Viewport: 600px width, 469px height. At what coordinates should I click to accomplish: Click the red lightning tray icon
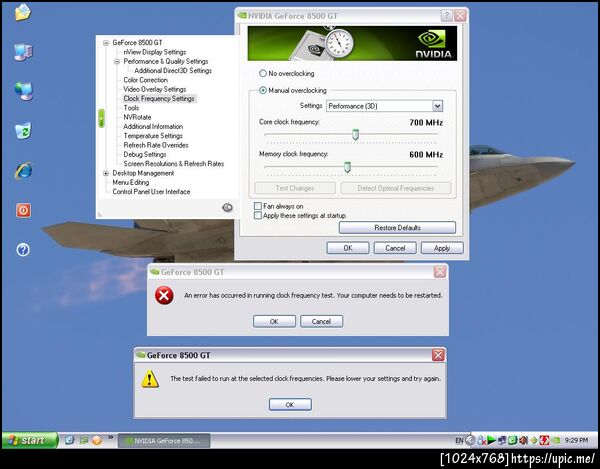pos(544,440)
